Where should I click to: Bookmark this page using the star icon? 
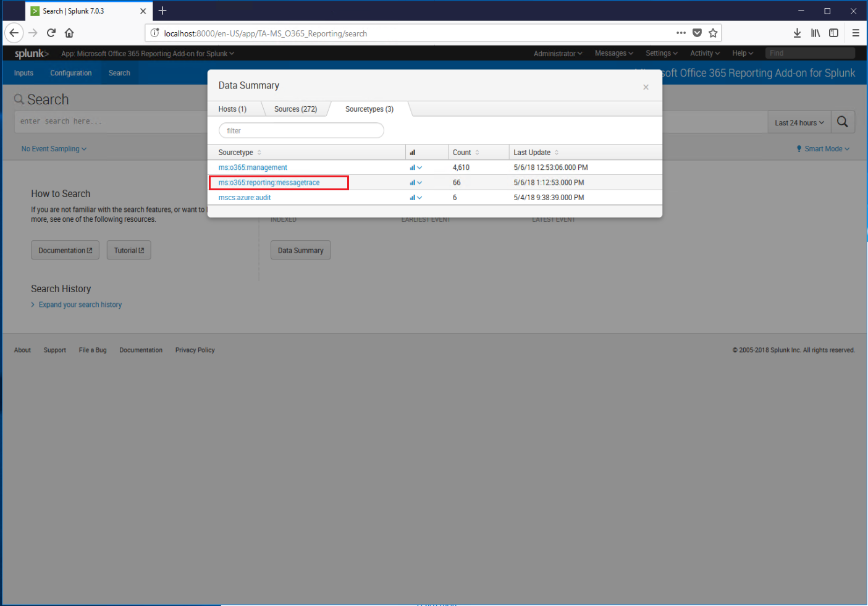(x=713, y=33)
